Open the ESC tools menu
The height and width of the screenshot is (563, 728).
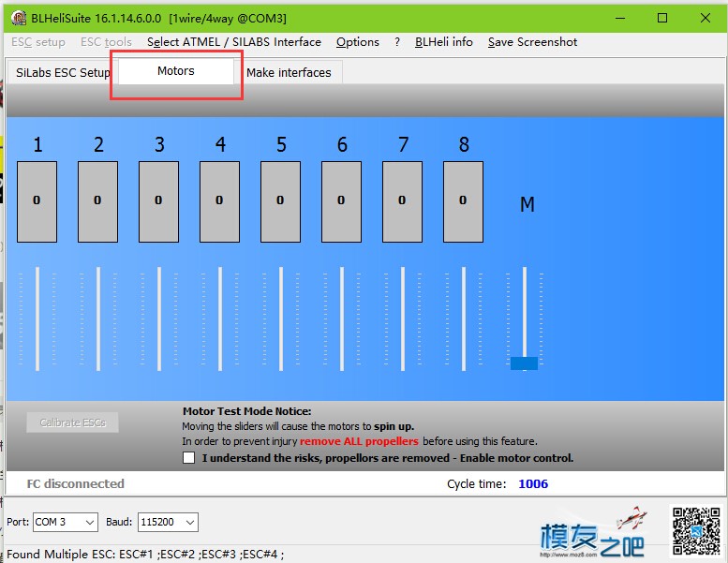tap(106, 42)
